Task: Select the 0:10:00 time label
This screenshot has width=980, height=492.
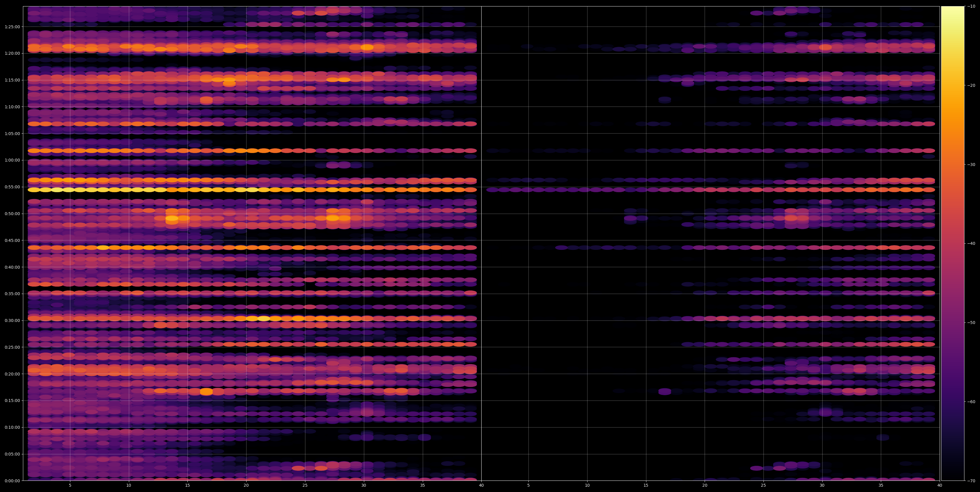Action: 12,427
